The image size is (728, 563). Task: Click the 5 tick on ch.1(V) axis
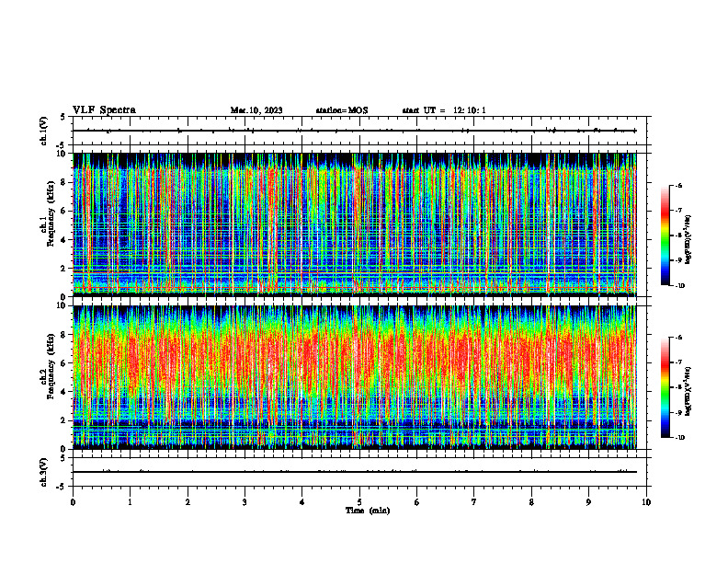pos(63,118)
